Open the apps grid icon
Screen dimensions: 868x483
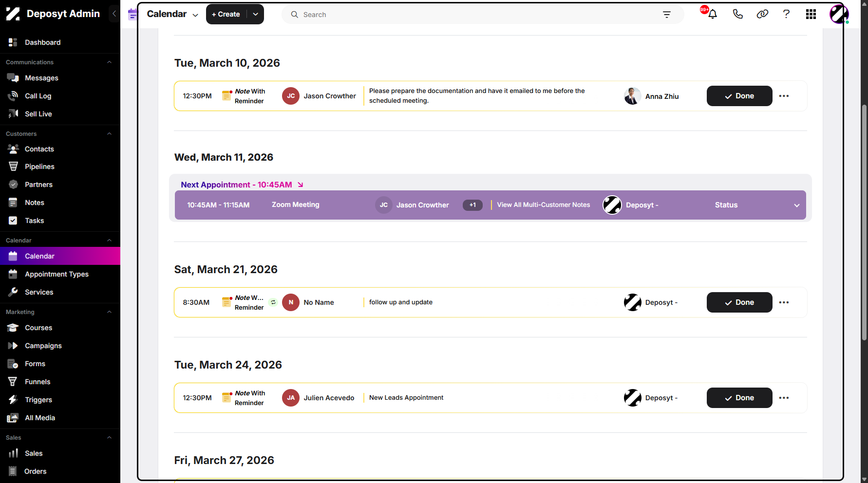pos(811,14)
